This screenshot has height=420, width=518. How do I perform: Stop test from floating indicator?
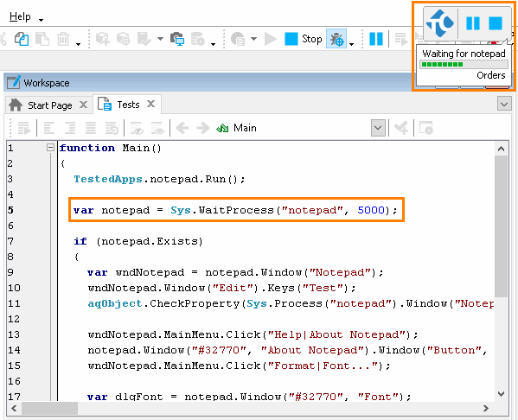[496, 23]
